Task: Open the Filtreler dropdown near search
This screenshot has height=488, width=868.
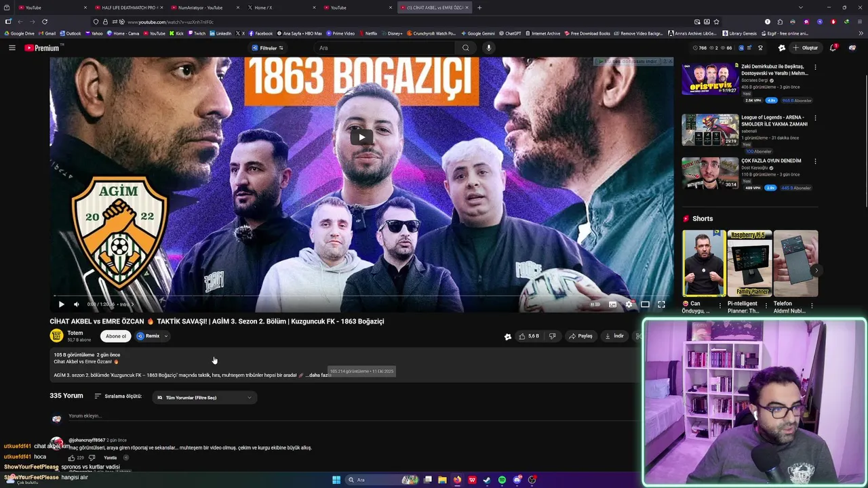Action: click(x=268, y=48)
